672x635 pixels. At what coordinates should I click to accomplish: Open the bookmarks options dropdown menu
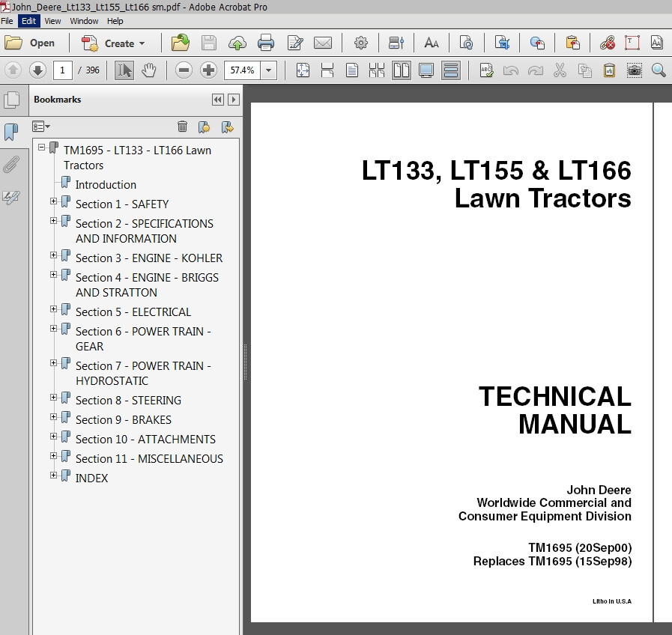coord(41,127)
